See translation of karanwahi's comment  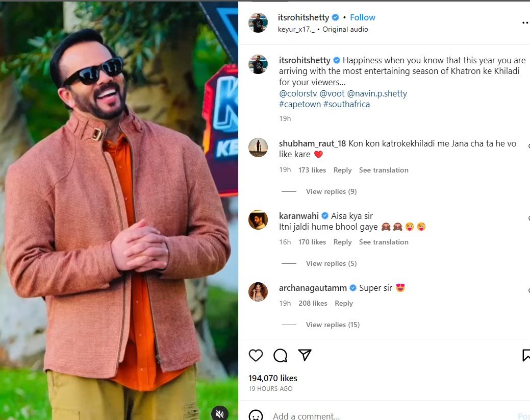click(384, 242)
